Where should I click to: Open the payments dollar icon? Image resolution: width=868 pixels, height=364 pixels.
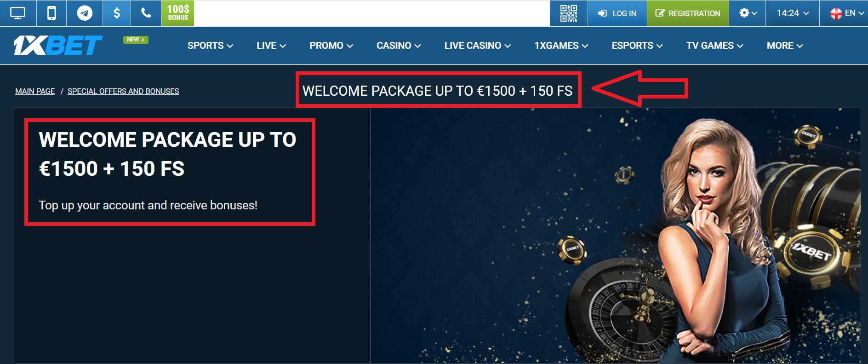click(x=117, y=13)
